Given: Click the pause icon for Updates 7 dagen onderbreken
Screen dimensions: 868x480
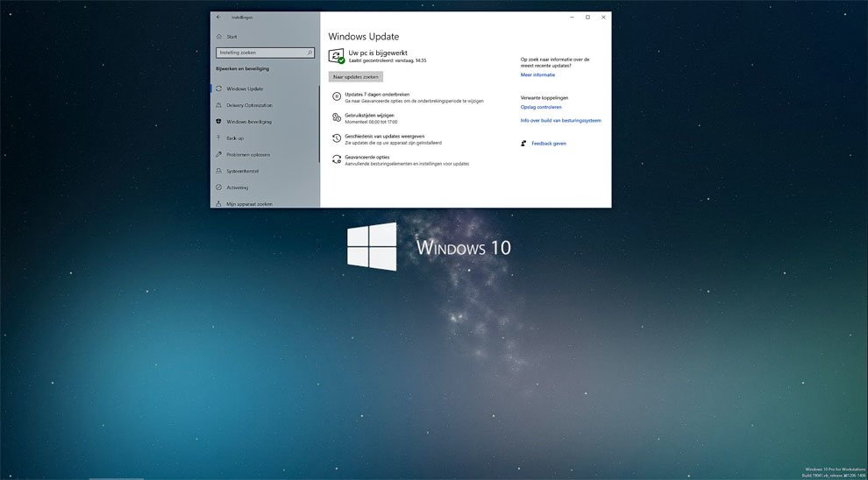Looking at the screenshot, I should coord(336,96).
